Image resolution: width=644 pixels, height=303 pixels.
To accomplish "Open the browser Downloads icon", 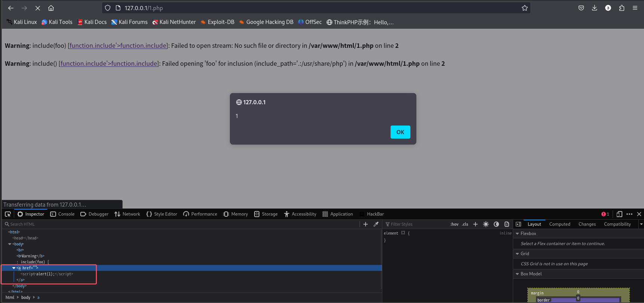I will pyautogui.click(x=594, y=8).
